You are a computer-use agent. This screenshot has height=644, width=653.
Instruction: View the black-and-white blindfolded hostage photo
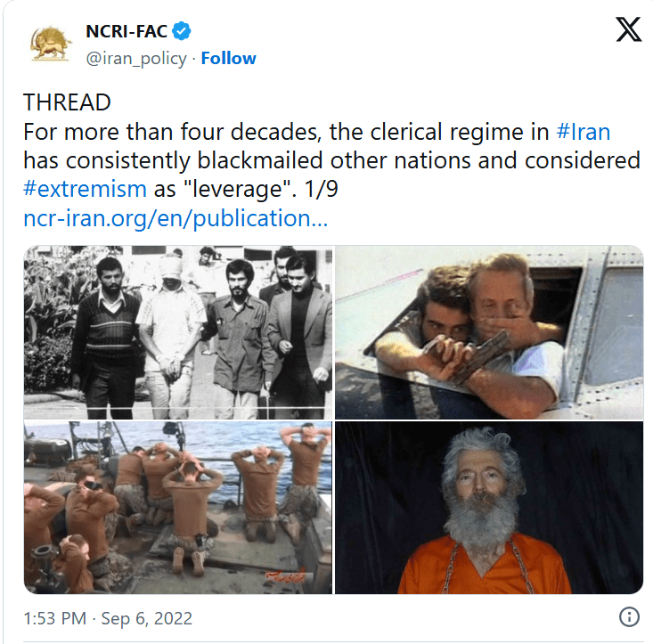[178, 332]
